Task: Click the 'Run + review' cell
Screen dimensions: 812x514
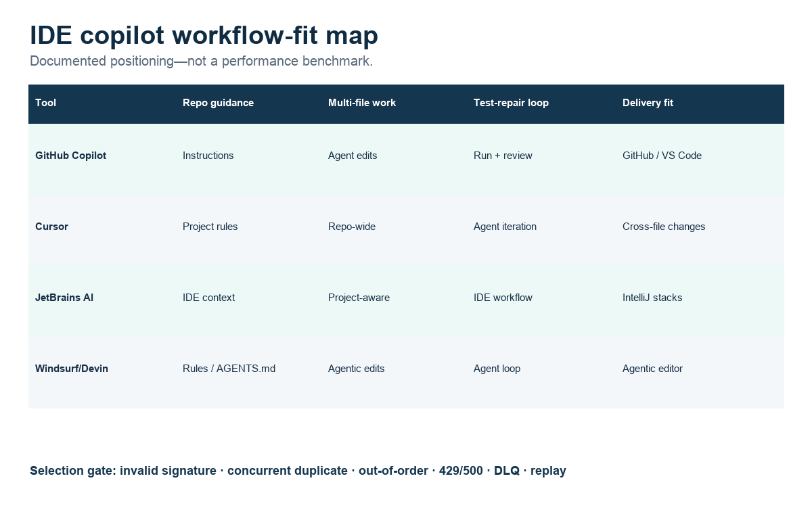Action: pyautogui.click(x=503, y=156)
